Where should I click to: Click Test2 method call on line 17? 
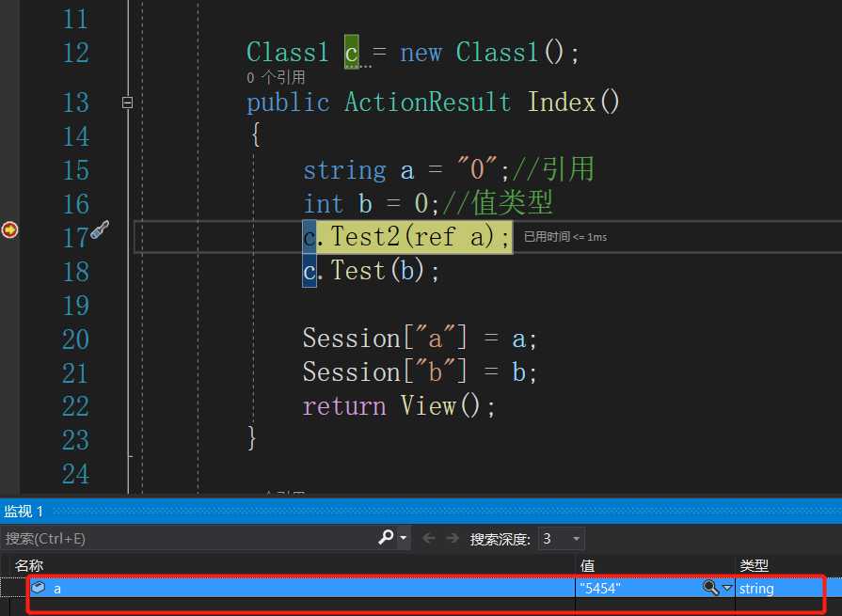[365, 237]
